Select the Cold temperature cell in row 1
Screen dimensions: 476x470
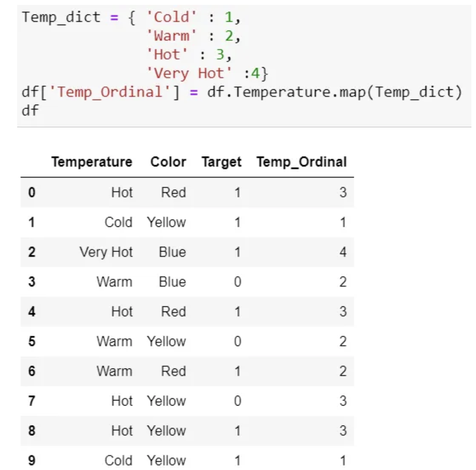(118, 223)
